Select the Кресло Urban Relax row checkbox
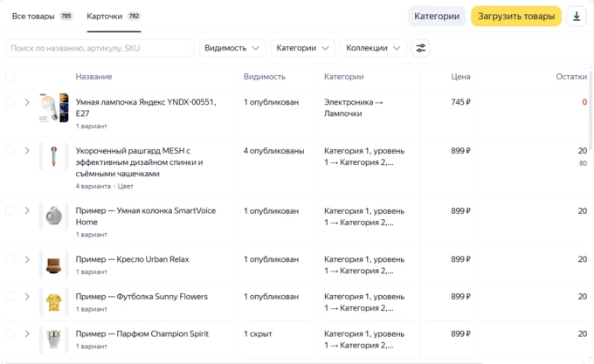The height and width of the screenshot is (364, 594). click(x=10, y=259)
